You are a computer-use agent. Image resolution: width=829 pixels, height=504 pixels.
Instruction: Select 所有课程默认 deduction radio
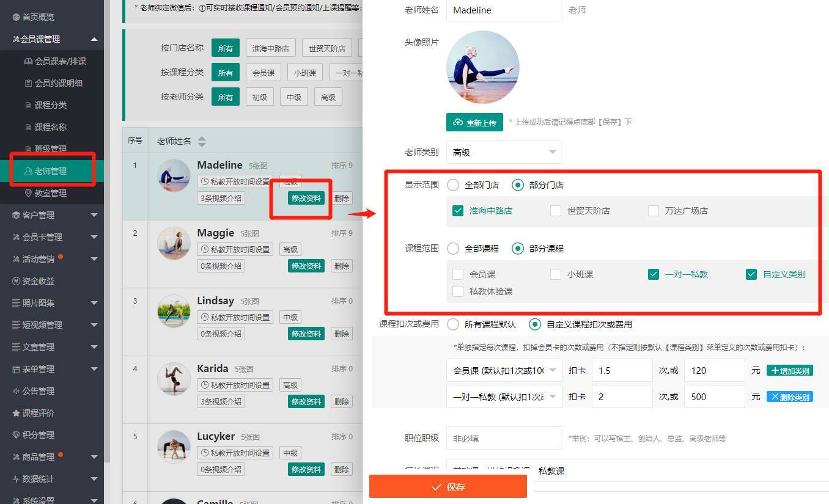[x=453, y=324]
